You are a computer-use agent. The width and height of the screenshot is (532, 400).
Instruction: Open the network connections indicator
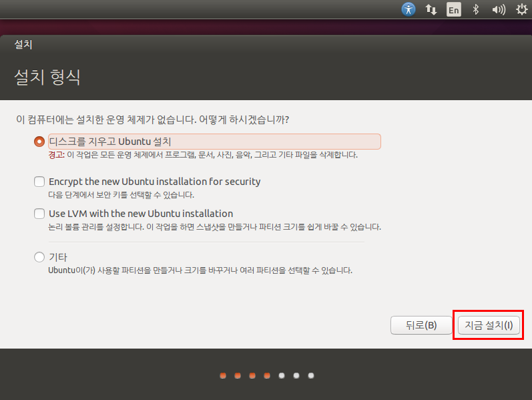coord(431,9)
